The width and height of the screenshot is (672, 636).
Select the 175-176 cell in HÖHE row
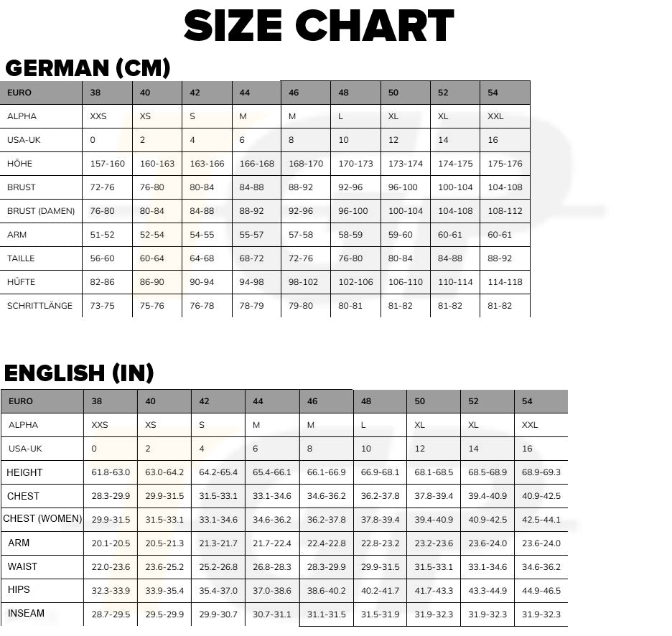505,164
